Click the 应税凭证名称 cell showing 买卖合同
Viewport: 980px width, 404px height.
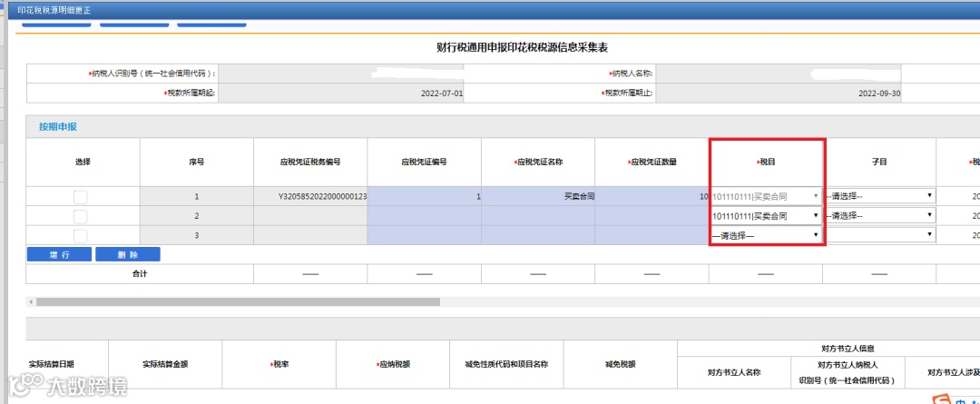coord(538,196)
